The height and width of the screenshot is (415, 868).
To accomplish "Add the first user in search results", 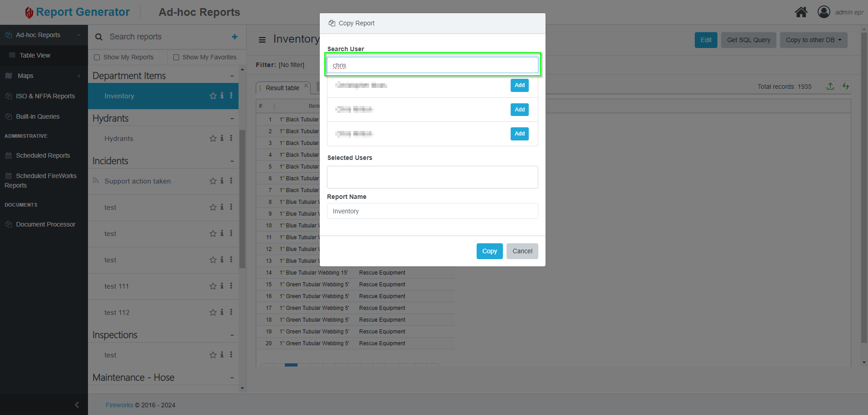I will (x=519, y=85).
